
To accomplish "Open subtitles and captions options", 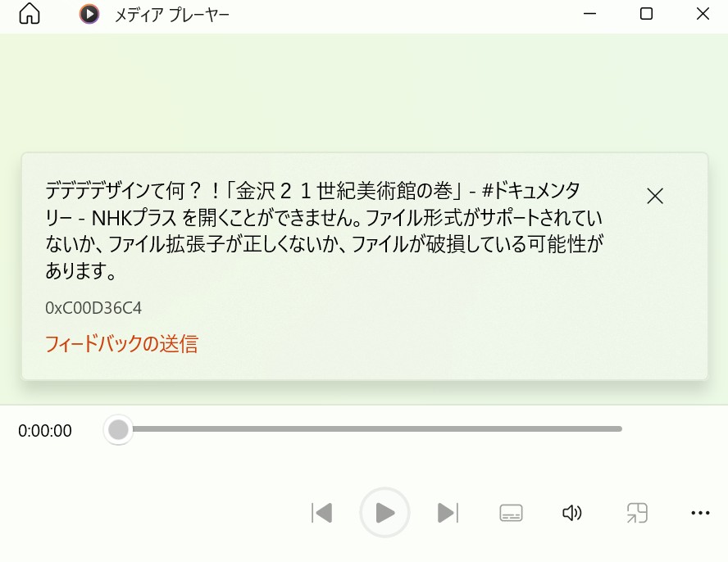I will coord(511,513).
